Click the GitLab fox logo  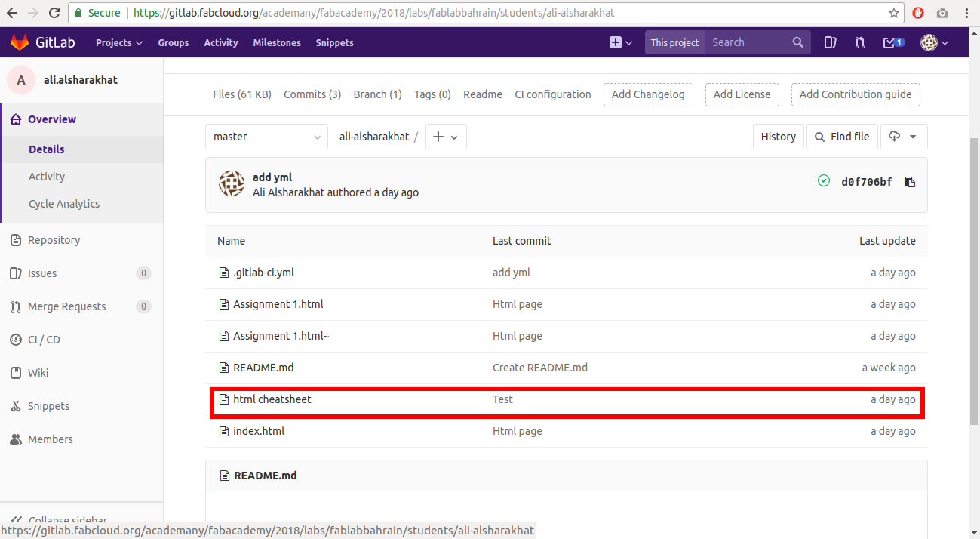pyautogui.click(x=20, y=42)
